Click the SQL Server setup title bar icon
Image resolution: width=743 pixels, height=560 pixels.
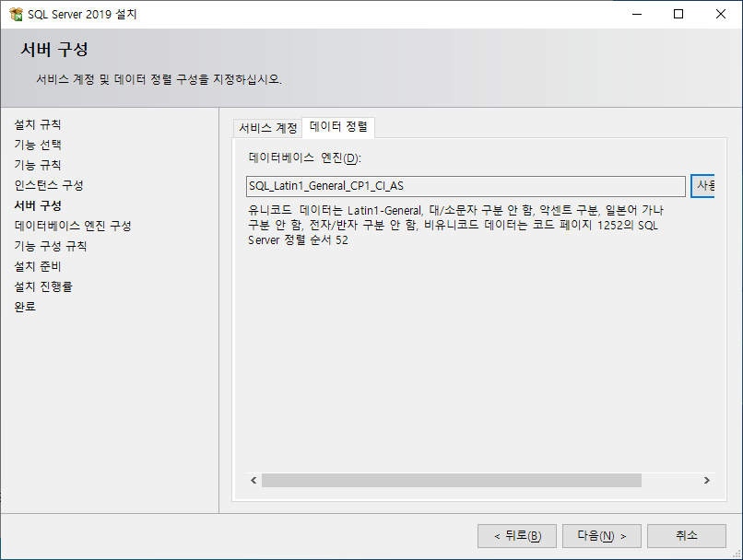(x=16, y=14)
